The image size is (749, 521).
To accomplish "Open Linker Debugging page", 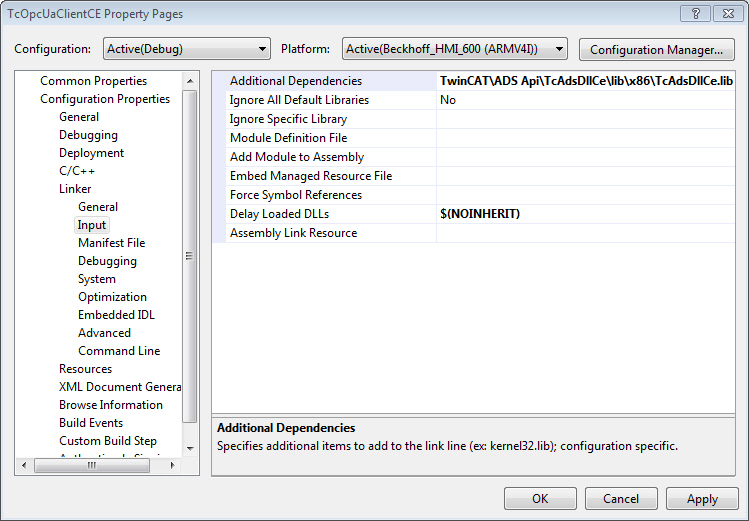I will click(107, 261).
